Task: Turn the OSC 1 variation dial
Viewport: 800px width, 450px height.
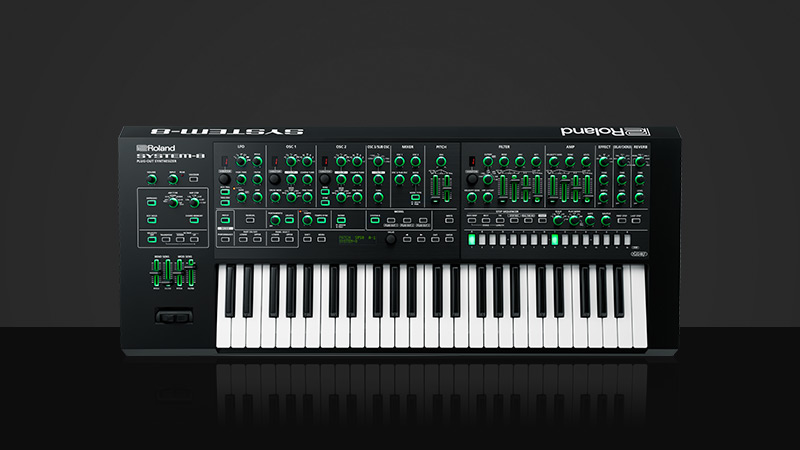Action: click(x=275, y=179)
